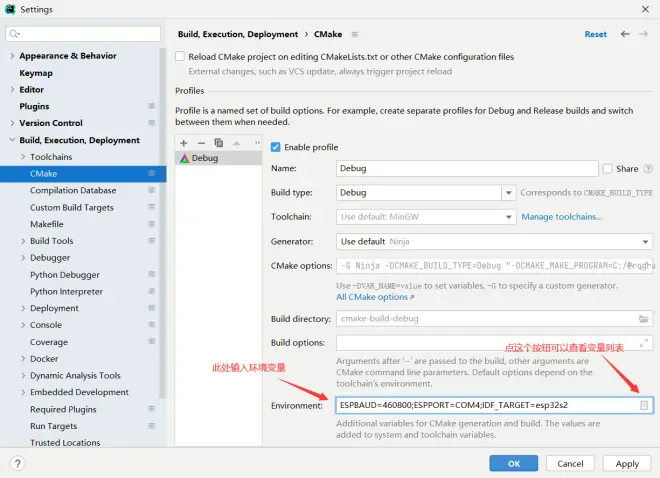
Task: Open help with the question mark button
Action: pyautogui.click(x=17, y=464)
